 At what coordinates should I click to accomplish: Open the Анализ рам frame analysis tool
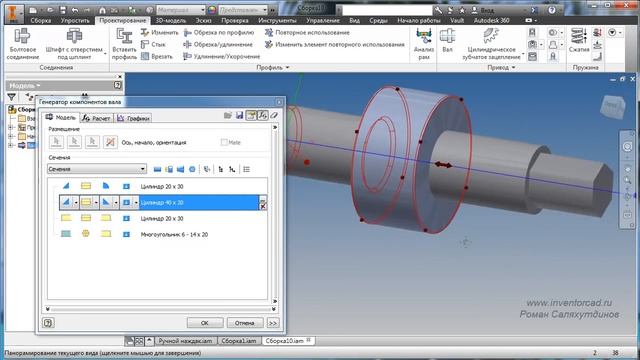424,44
